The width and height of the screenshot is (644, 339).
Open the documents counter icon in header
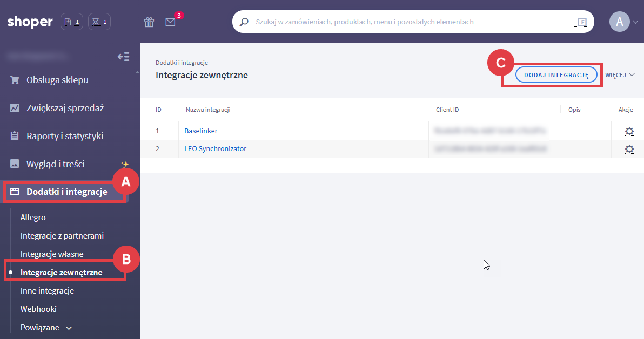(72, 22)
